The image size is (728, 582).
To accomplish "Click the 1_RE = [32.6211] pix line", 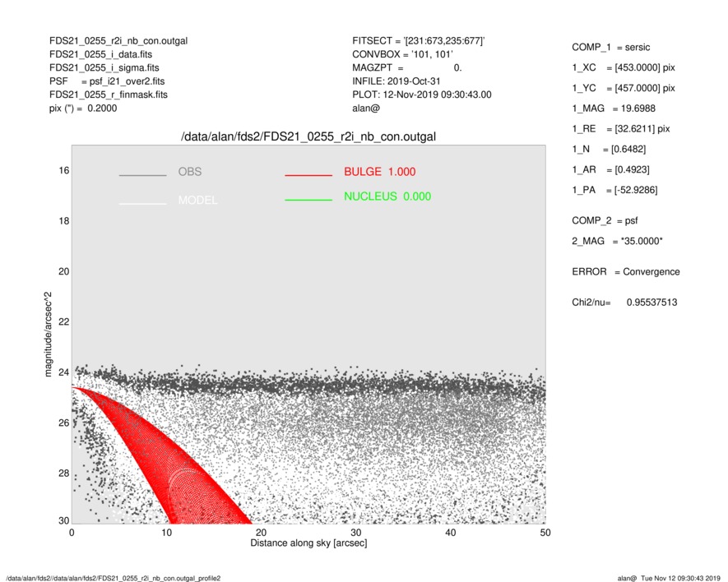I will pyautogui.click(x=621, y=129).
